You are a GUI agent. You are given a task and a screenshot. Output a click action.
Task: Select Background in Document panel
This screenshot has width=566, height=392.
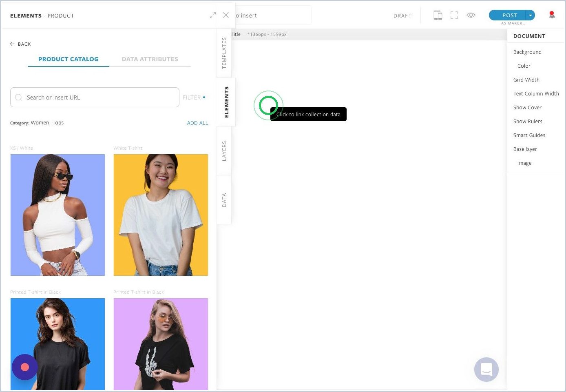tap(527, 52)
